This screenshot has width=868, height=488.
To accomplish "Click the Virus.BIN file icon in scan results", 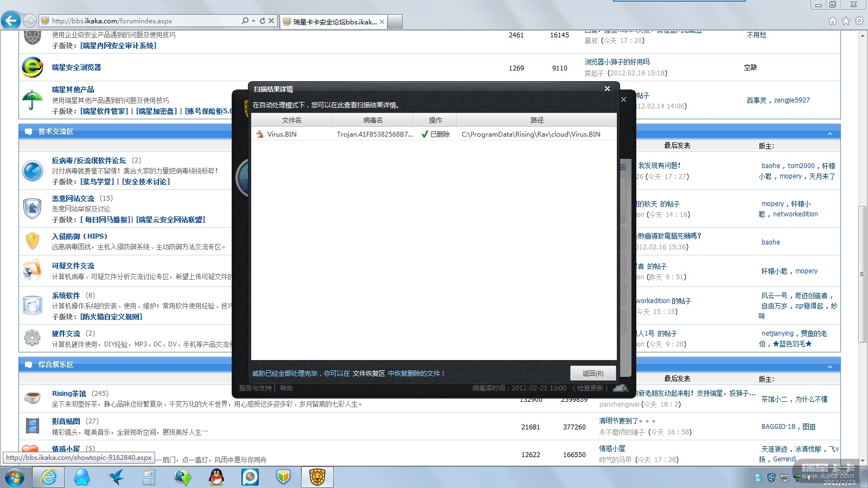I will point(260,134).
